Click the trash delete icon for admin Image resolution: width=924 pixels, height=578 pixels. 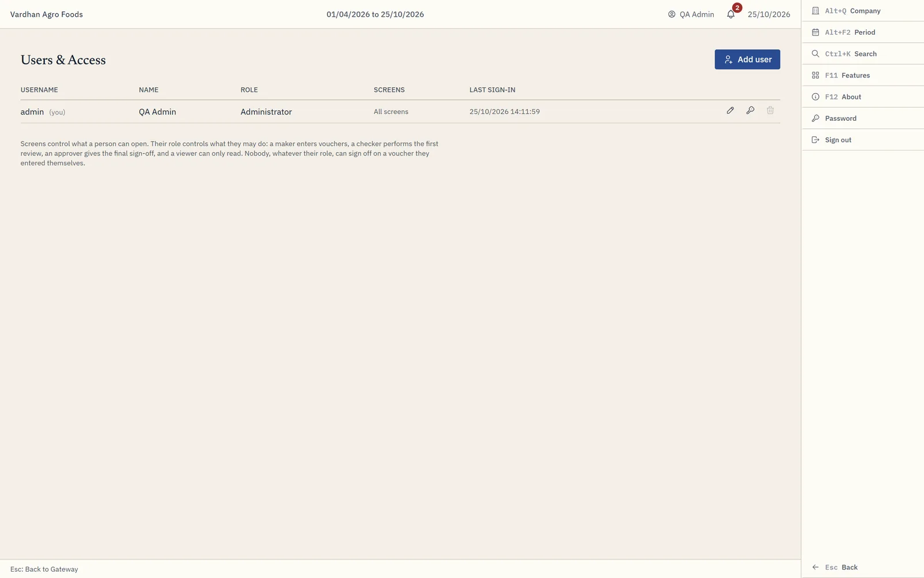pyautogui.click(x=770, y=110)
